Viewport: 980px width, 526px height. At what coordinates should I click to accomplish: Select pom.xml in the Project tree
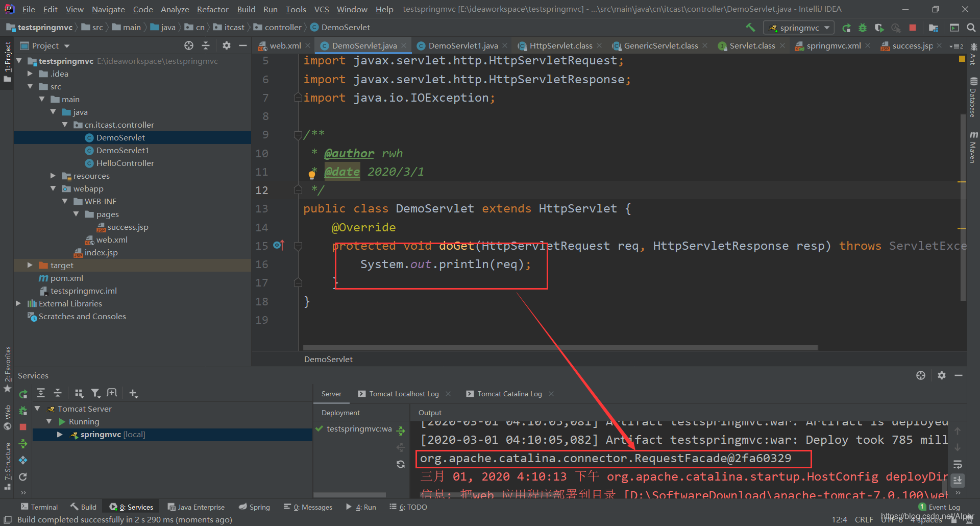coord(66,278)
